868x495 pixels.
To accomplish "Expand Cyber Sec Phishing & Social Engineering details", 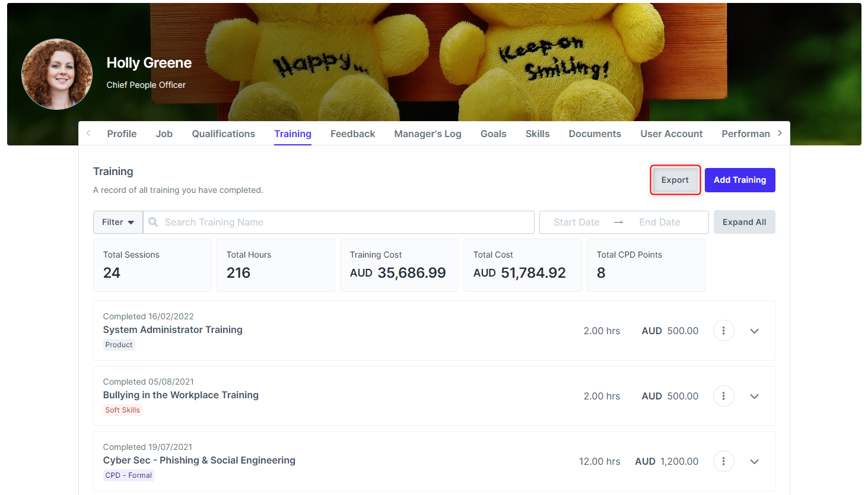I will [754, 462].
